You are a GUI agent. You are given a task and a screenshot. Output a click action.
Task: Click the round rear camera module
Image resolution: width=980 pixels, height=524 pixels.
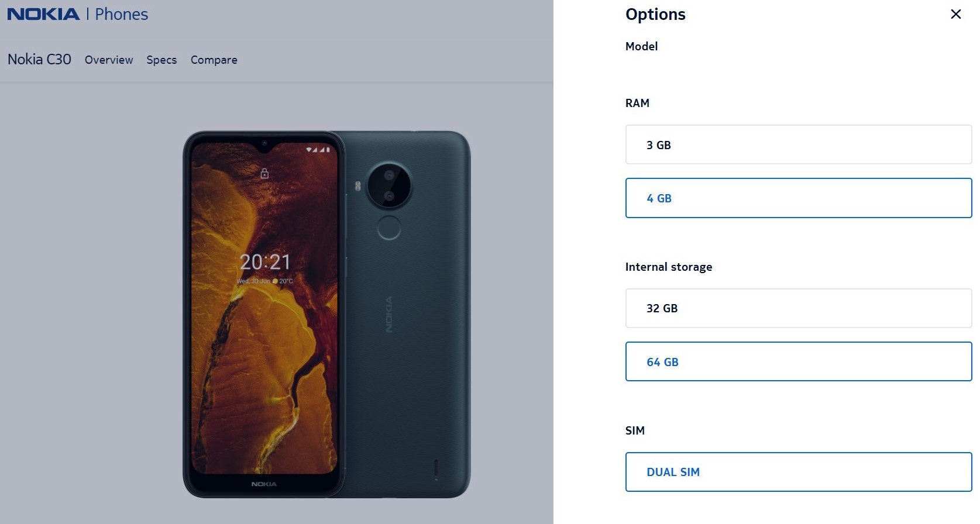[389, 185]
